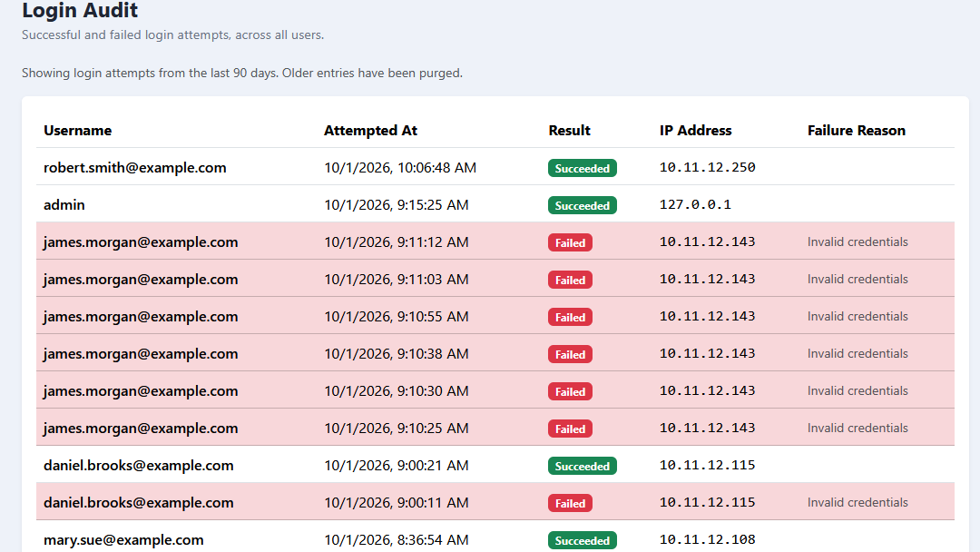Screen dimensions: 980x552
Task: Click Succeeded badge in 9:00:21 AM row
Action: point(583,467)
